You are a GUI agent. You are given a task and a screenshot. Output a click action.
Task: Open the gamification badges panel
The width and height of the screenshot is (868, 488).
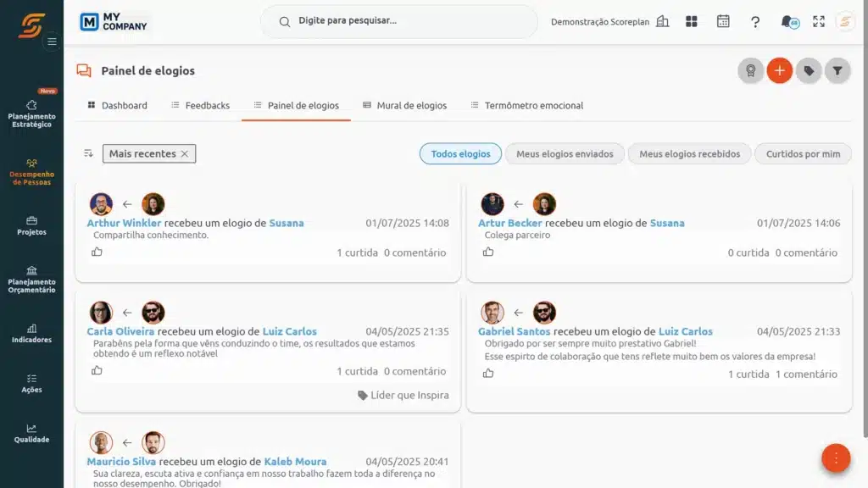coord(751,70)
